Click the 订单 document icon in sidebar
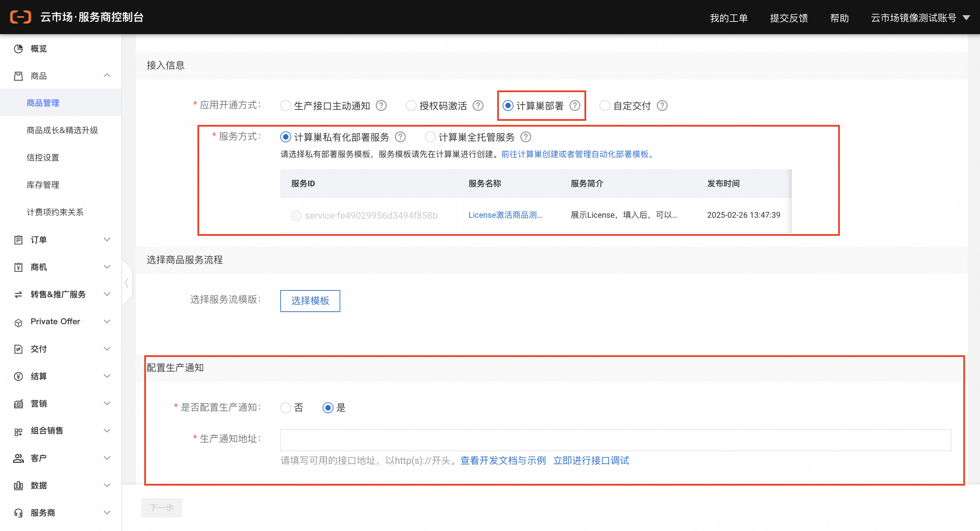The image size is (980, 531). pyautogui.click(x=18, y=240)
